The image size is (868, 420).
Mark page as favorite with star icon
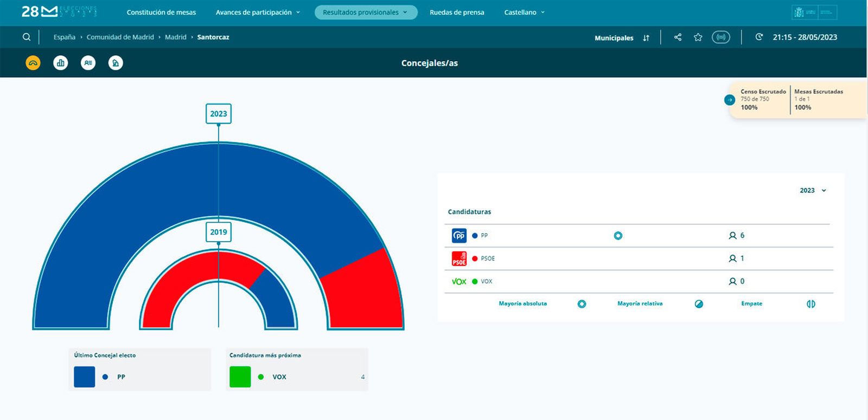(698, 37)
